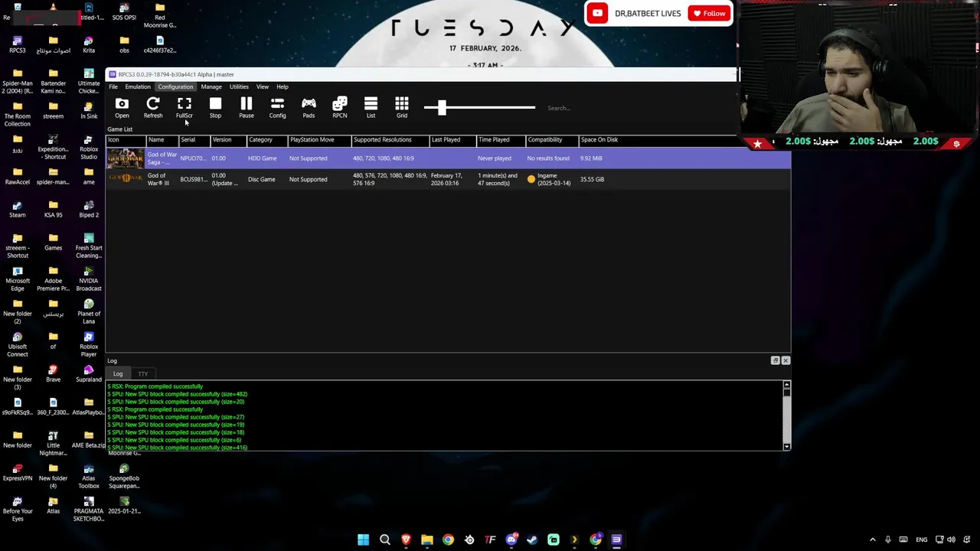The width and height of the screenshot is (980, 551).
Task: Sort the game list by Name column
Action: (162, 139)
